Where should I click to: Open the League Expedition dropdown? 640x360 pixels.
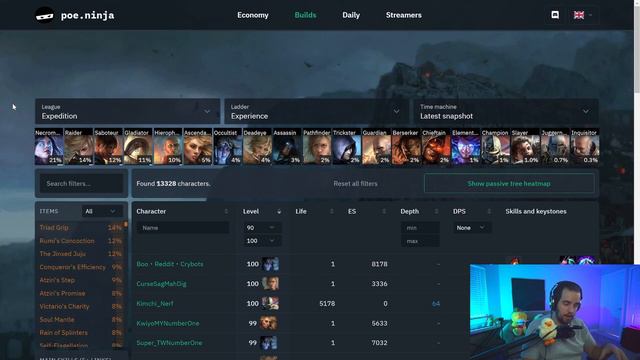click(x=127, y=111)
